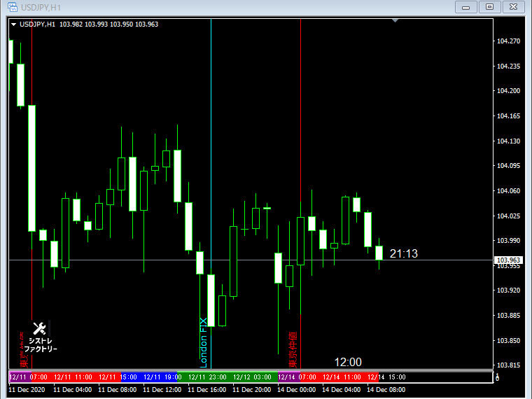Click price axis label 104.200
The width and height of the screenshot is (532, 399).
[x=508, y=90]
